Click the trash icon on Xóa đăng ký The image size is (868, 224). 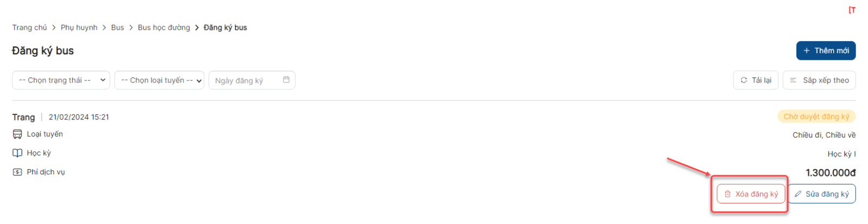pyautogui.click(x=727, y=194)
